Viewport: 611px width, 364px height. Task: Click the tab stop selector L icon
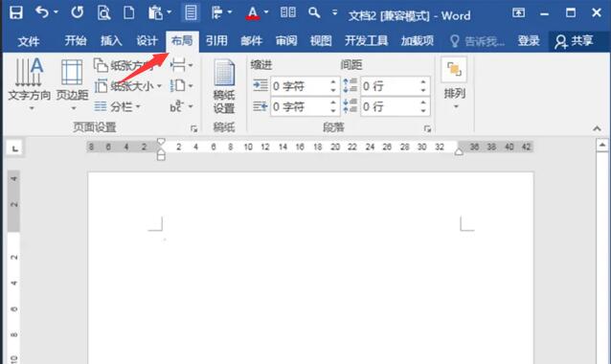pyautogui.click(x=14, y=148)
